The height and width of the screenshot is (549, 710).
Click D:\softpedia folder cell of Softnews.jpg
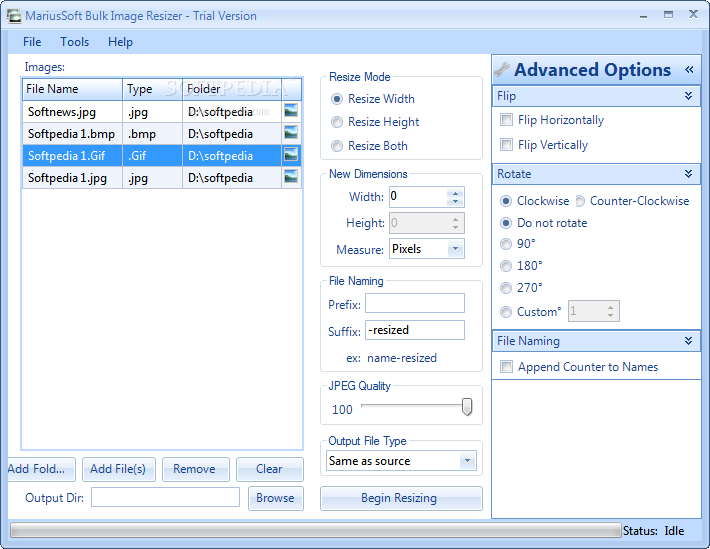(232, 111)
